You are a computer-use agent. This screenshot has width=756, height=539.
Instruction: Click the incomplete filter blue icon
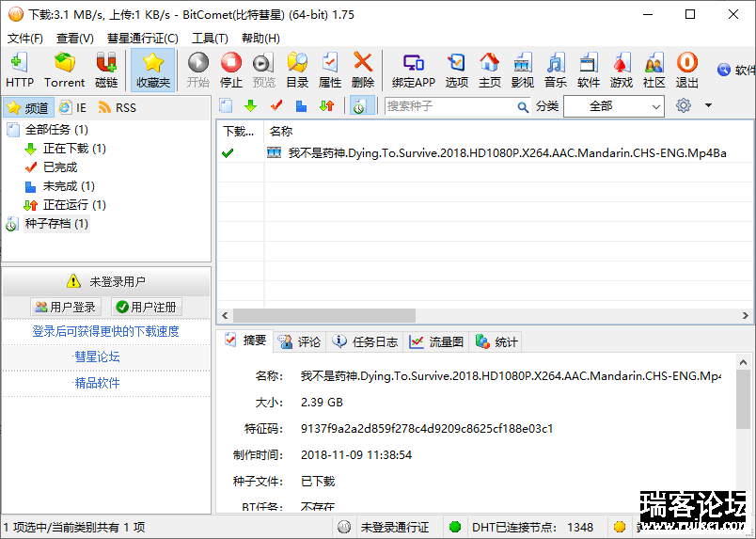[301, 105]
